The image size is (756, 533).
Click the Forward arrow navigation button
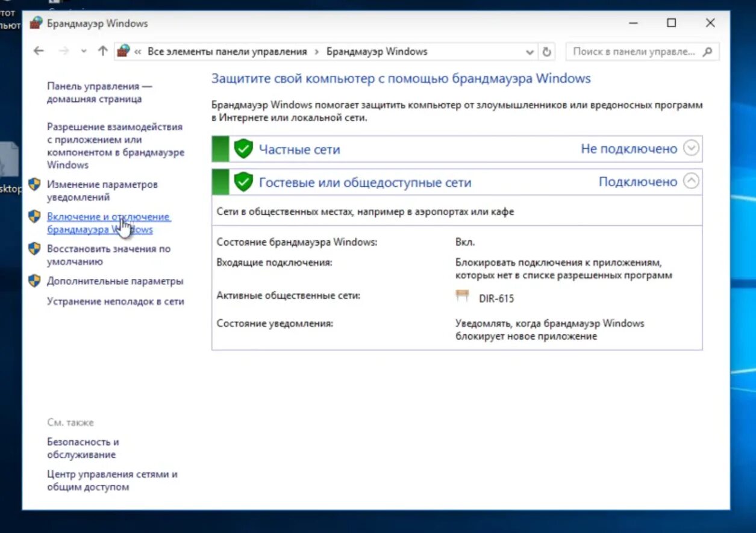(x=64, y=51)
